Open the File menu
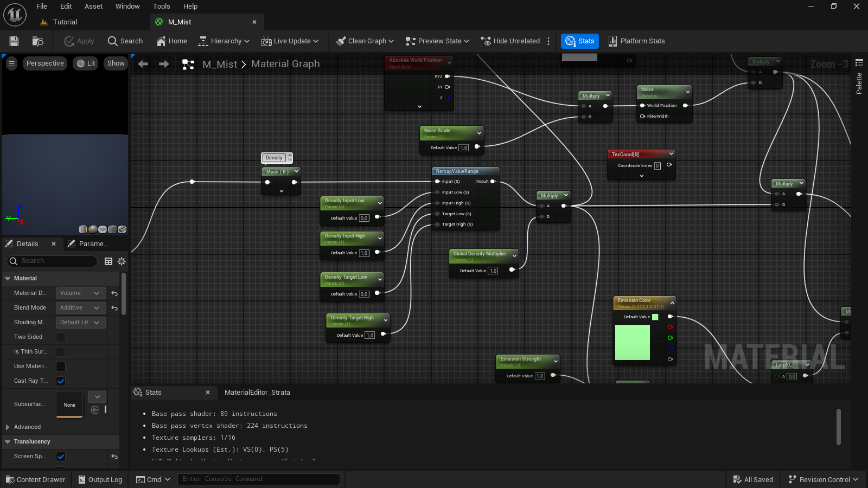Image resolution: width=868 pixels, height=488 pixels. coord(42,7)
